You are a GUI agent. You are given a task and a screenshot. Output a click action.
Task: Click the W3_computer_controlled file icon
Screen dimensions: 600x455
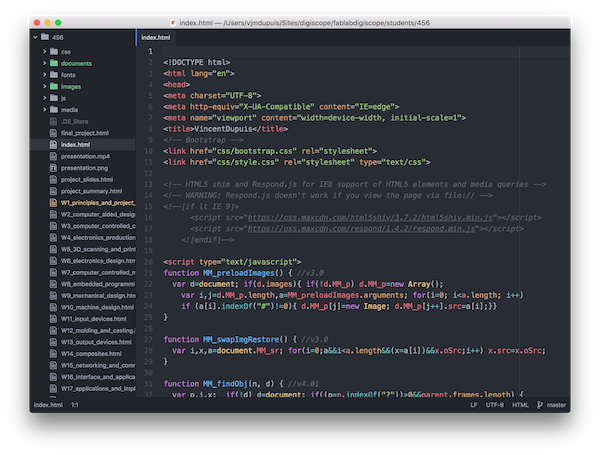pos(53,226)
